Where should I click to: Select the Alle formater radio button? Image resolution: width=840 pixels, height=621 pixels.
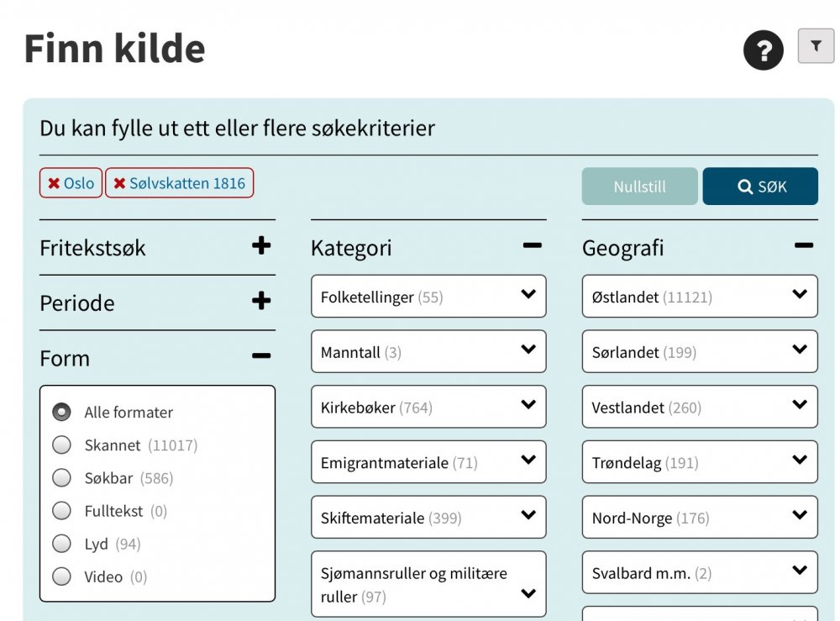point(61,412)
